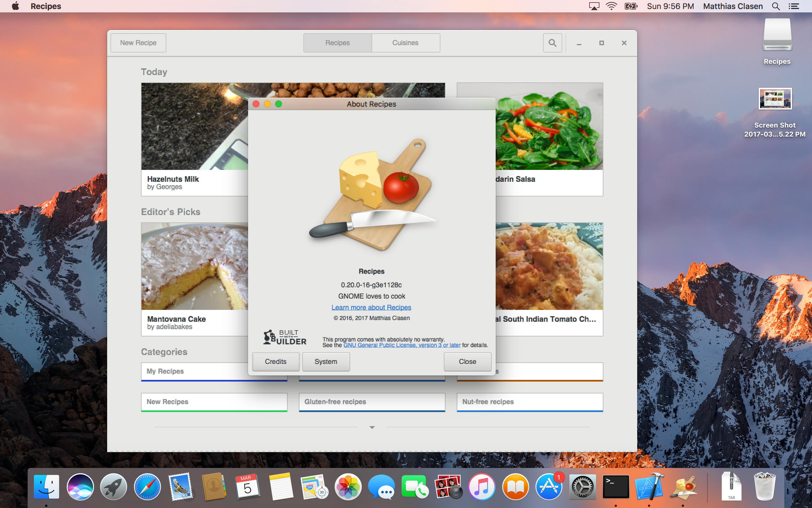Open New Recipes category
Viewport: 812px width, 508px height.
[x=214, y=402]
